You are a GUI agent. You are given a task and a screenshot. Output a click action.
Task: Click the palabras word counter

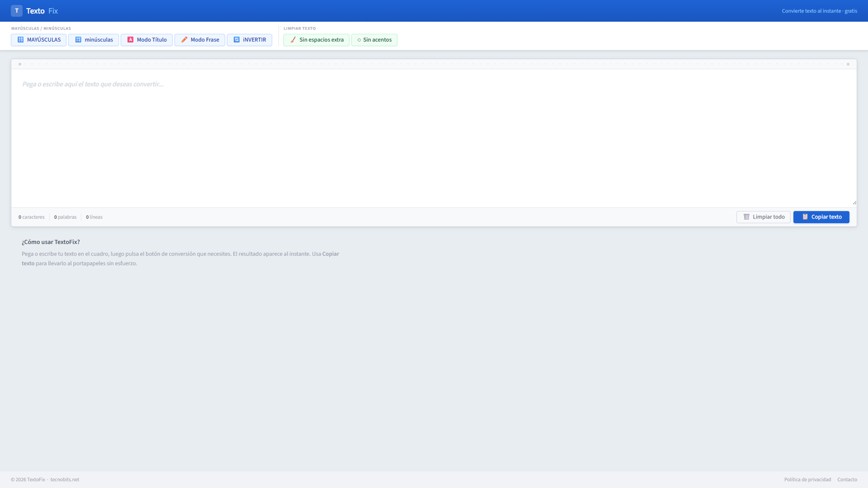(65, 217)
